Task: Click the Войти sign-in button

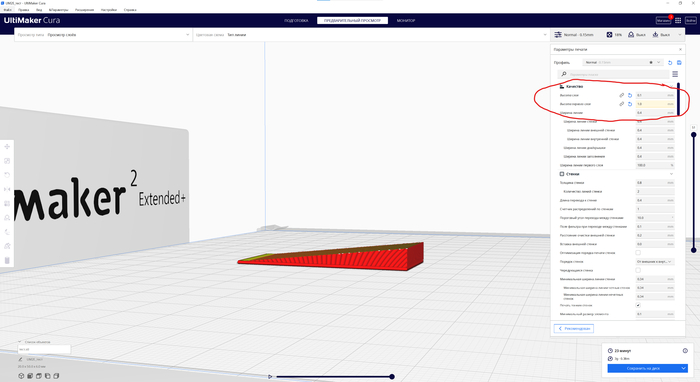Action: (691, 21)
